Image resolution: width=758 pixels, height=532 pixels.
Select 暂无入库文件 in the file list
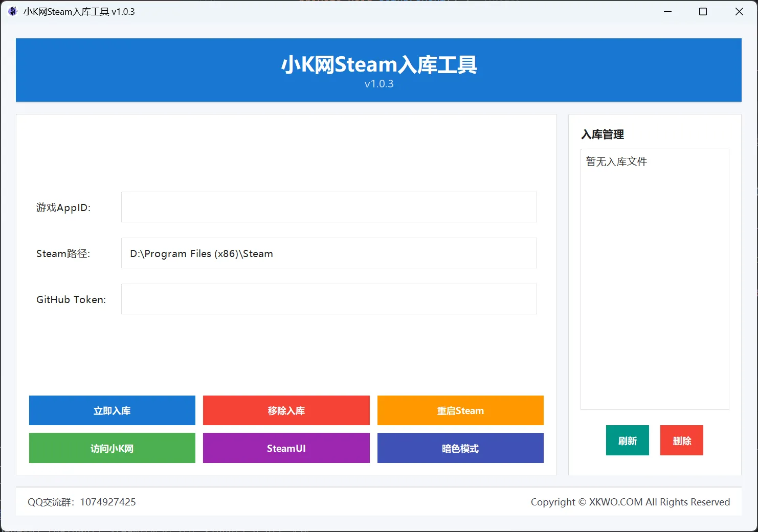tap(615, 161)
